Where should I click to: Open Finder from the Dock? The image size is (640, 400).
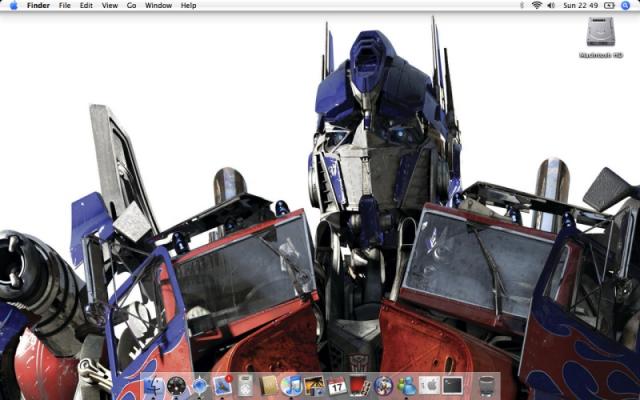(153, 386)
